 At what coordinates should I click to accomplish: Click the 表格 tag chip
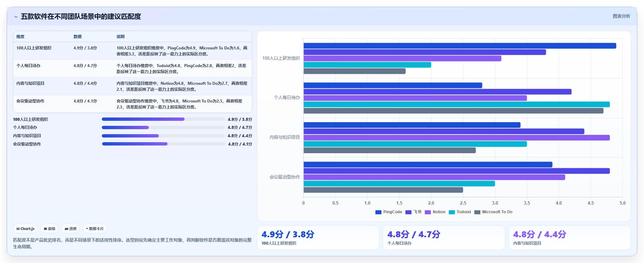point(49,229)
